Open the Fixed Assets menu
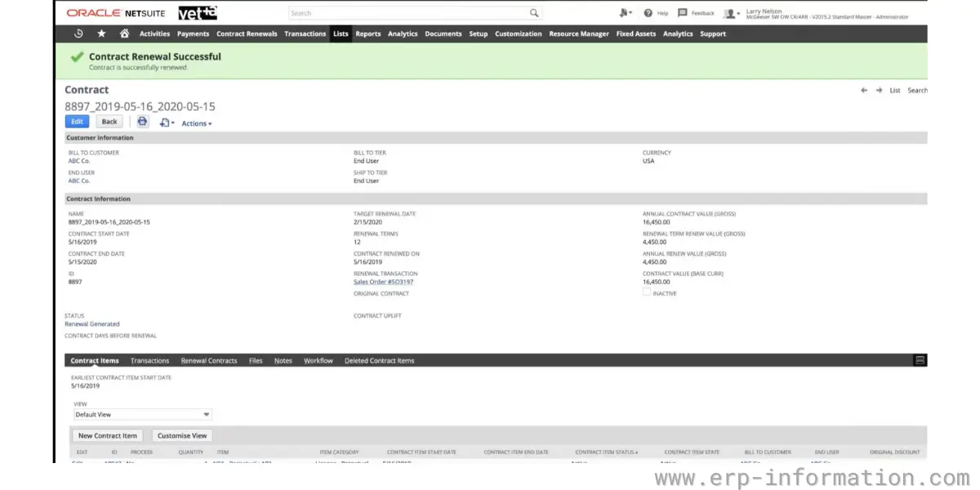 (x=636, y=33)
